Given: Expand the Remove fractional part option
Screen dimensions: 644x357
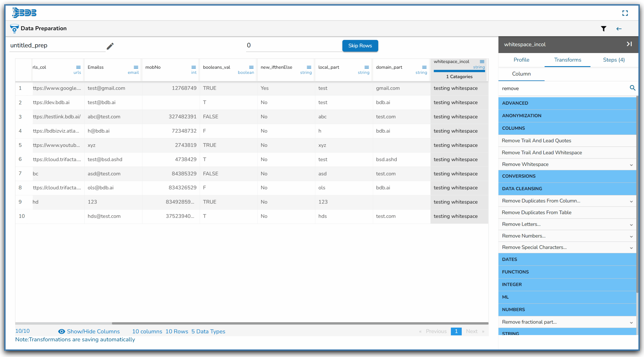Looking at the screenshot, I should pos(631,322).
